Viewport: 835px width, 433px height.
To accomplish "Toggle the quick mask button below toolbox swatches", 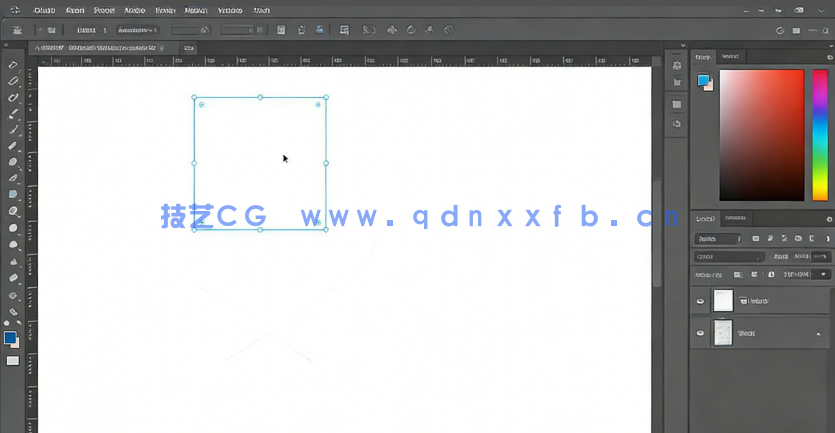I will click(13, 361).
